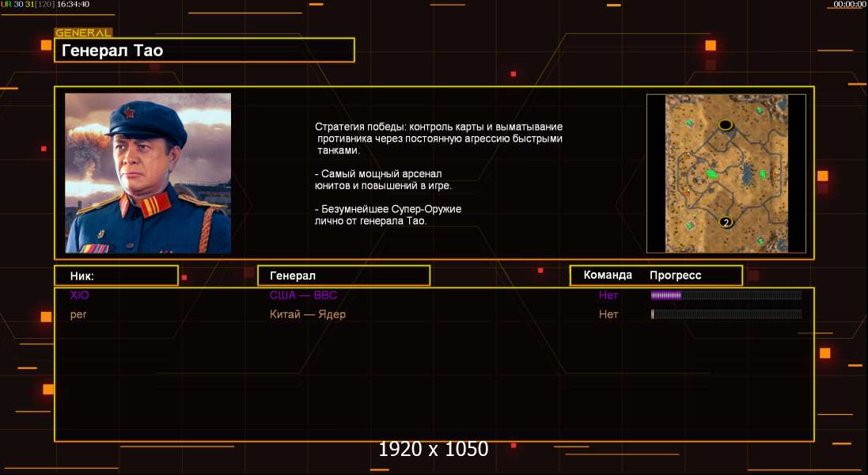Click the 'Ник:' column header
868x475 pixels.
(116, 275)
